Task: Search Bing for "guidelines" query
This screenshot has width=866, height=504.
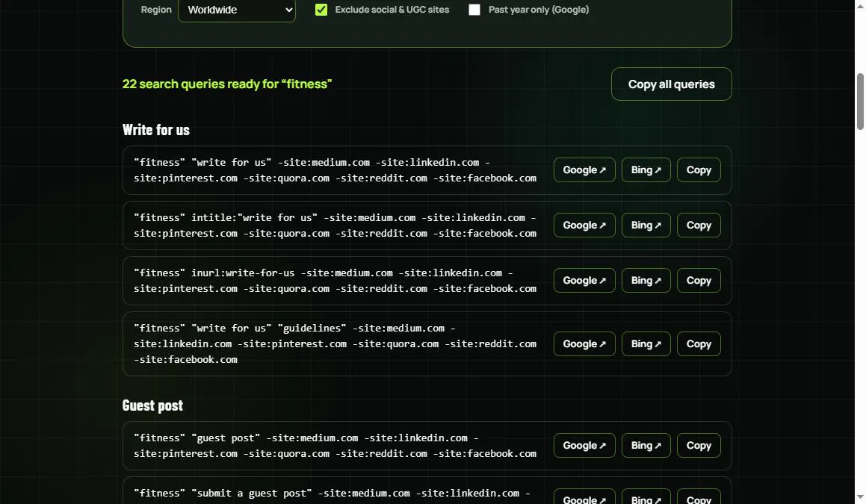Action: pyautogui.click(x=646, y=344)
